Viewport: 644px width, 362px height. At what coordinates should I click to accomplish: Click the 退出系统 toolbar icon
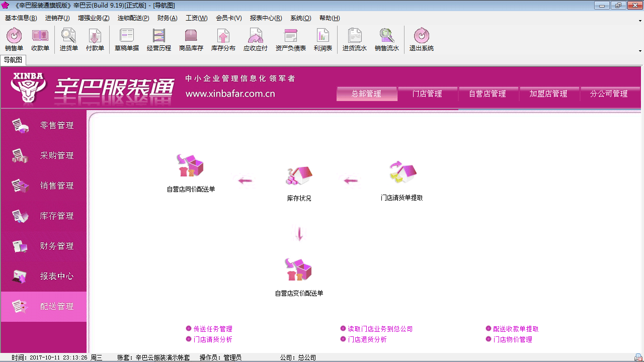point(422,40)
